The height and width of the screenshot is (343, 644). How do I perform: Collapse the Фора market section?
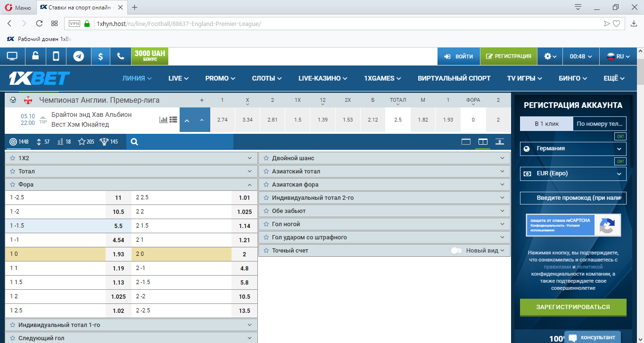(131, 185)
